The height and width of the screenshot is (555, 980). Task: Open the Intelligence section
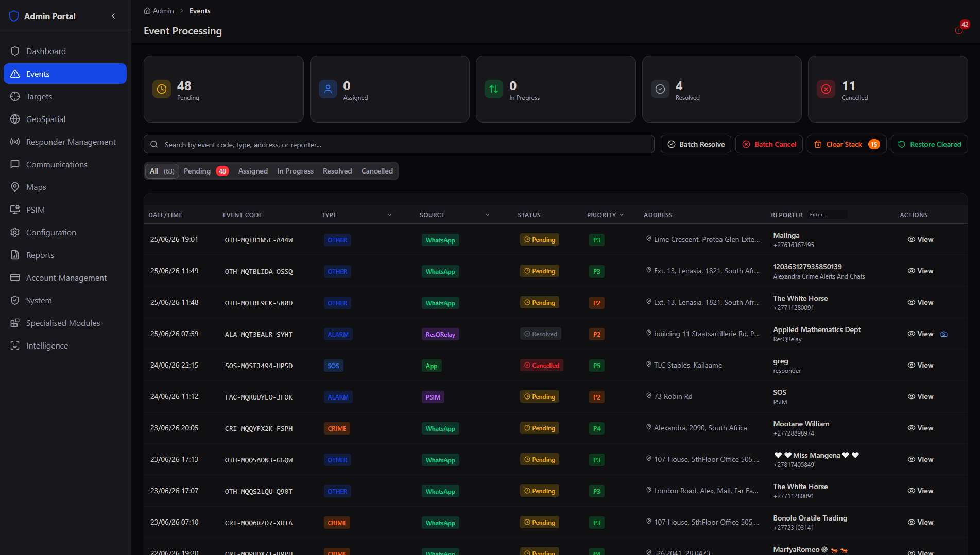pos(65,345)
